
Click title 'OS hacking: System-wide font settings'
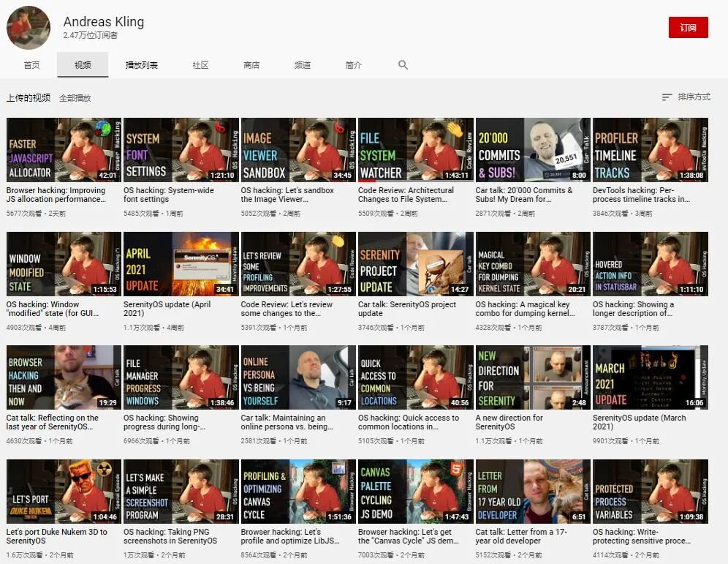click(x=169, y=195)
